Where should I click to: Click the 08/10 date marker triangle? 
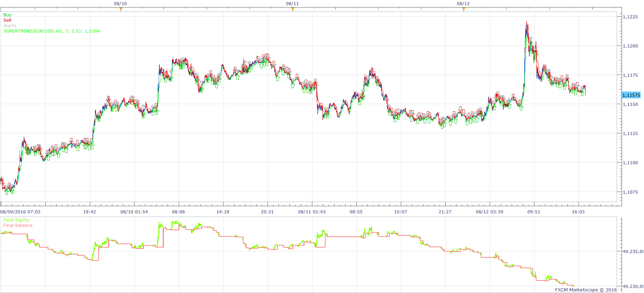pyautogui.click(x=121, y=9)
